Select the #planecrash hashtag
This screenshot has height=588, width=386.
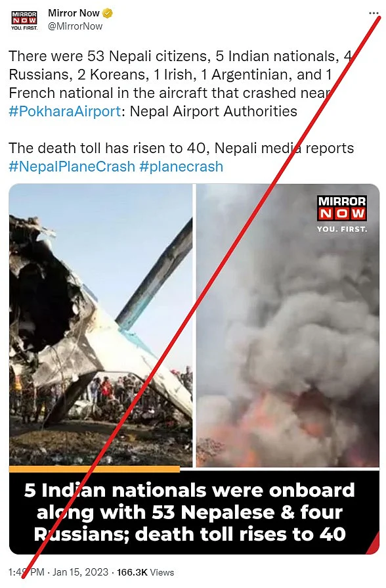pos(181,166)
